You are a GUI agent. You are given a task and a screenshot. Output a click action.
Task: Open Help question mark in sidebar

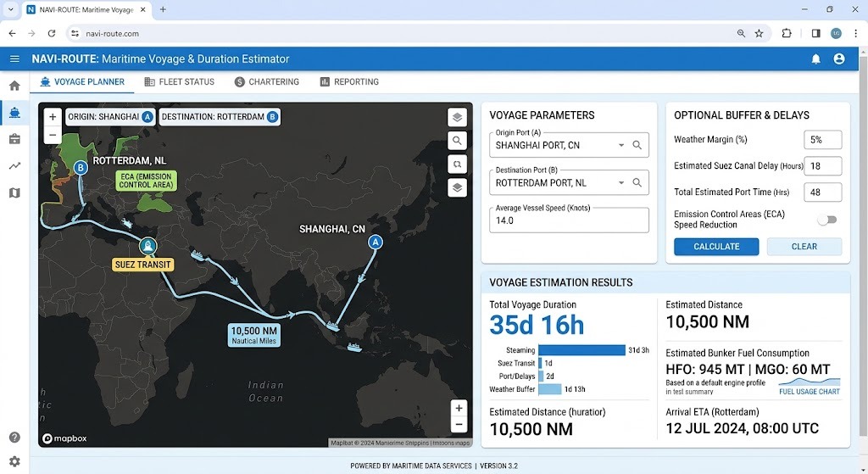pyautogui.click(x=15, y=437)
